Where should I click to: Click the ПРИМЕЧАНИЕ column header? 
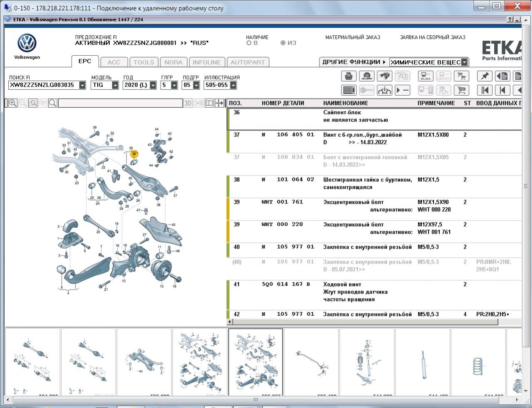click(436, 103)
